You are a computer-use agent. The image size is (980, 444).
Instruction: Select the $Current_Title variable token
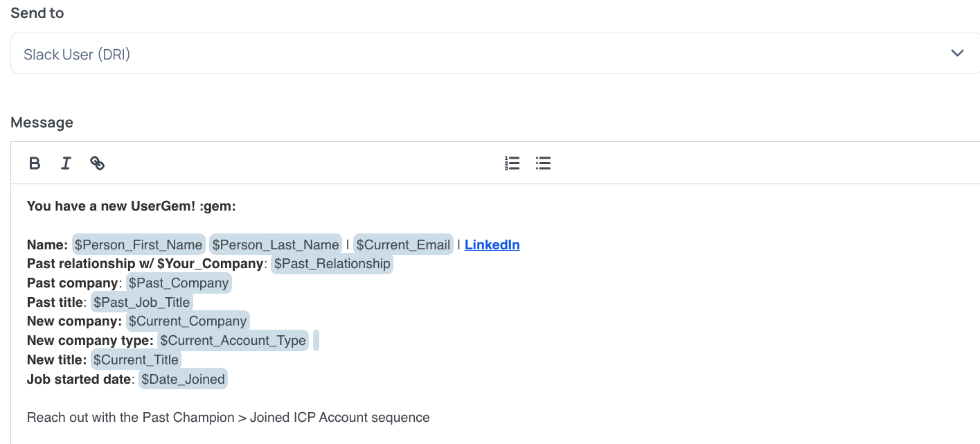click(136, 360)
